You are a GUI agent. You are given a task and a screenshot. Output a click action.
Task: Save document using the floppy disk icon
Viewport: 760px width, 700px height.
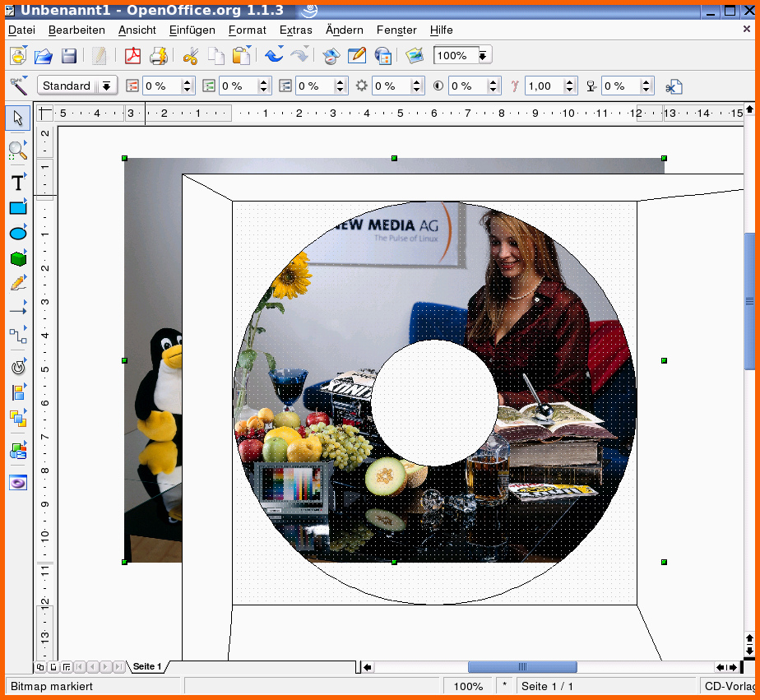69,56
